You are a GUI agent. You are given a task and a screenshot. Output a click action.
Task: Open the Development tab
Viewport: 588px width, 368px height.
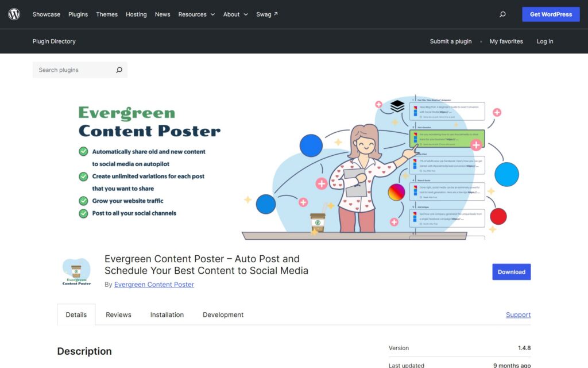pos(223,315)
